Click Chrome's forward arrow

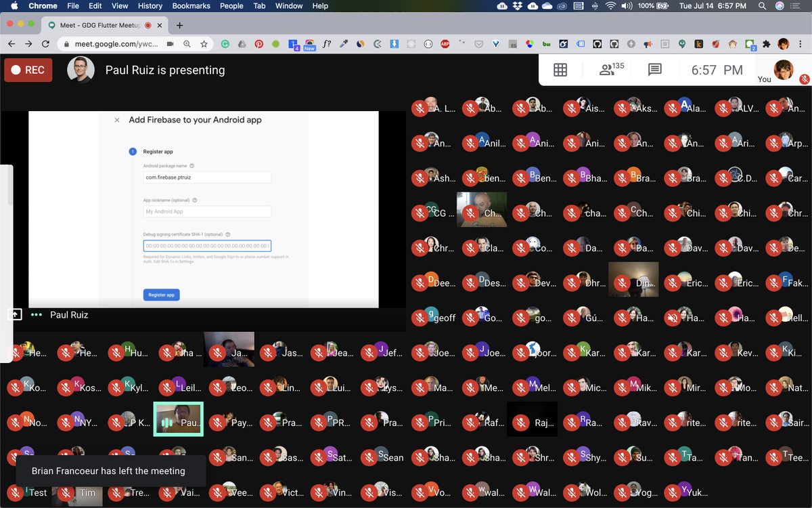pos(28,44)
